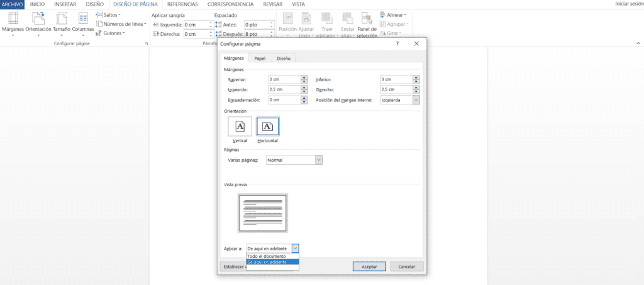
Task: Select the Horizontal orientation icon
Action: (267, 127)
